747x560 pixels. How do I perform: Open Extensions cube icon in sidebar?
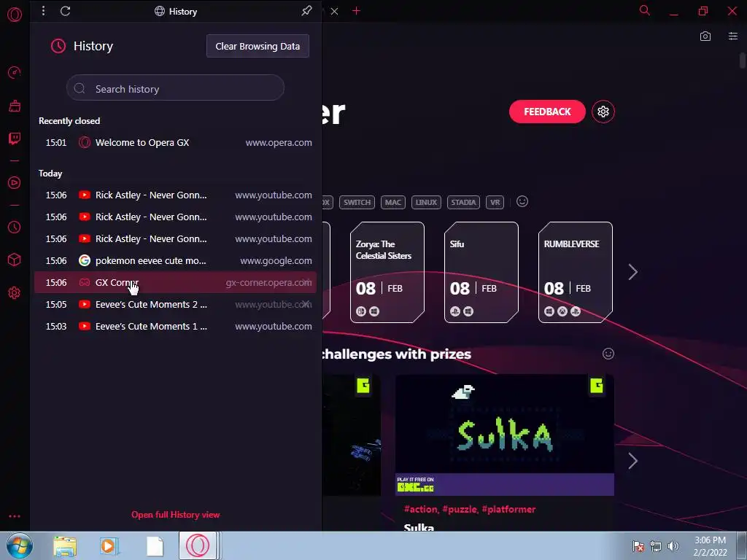pos(15,260)
